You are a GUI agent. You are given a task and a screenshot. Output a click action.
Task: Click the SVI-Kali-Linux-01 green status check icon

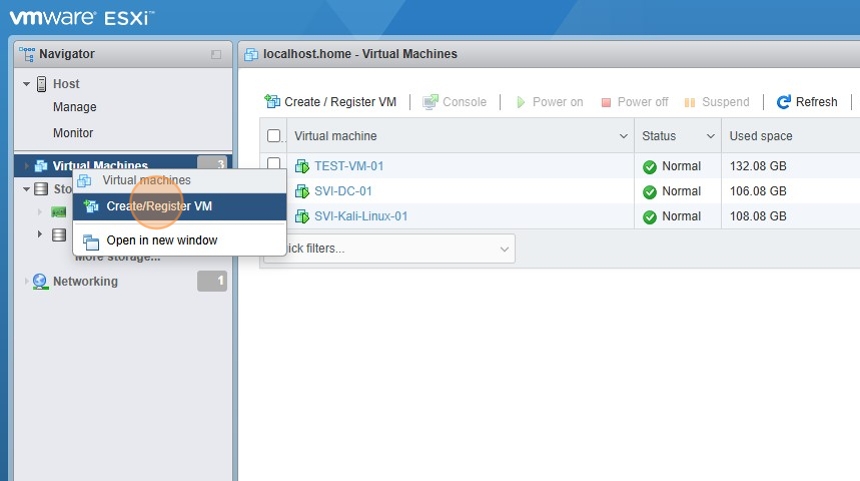[x=650, y=217]
